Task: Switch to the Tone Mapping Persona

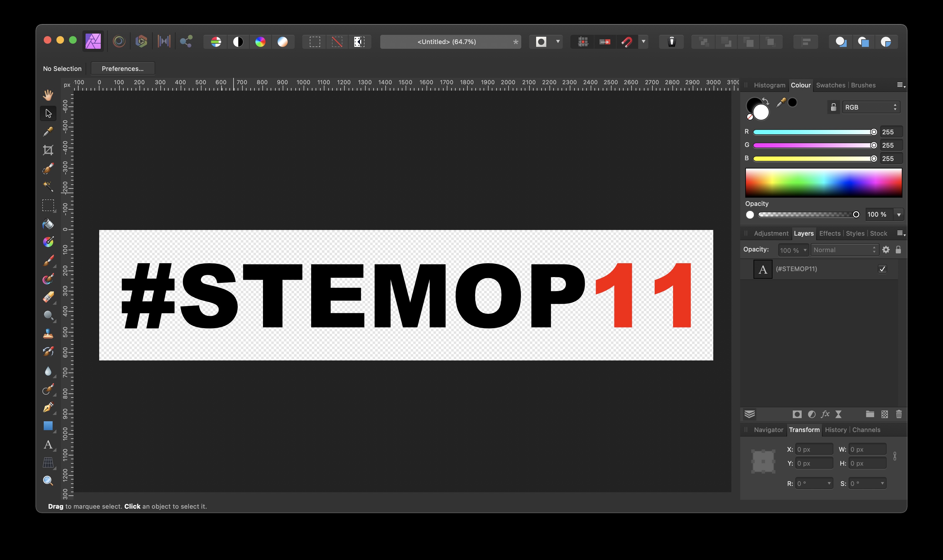Action: point(164,41)
